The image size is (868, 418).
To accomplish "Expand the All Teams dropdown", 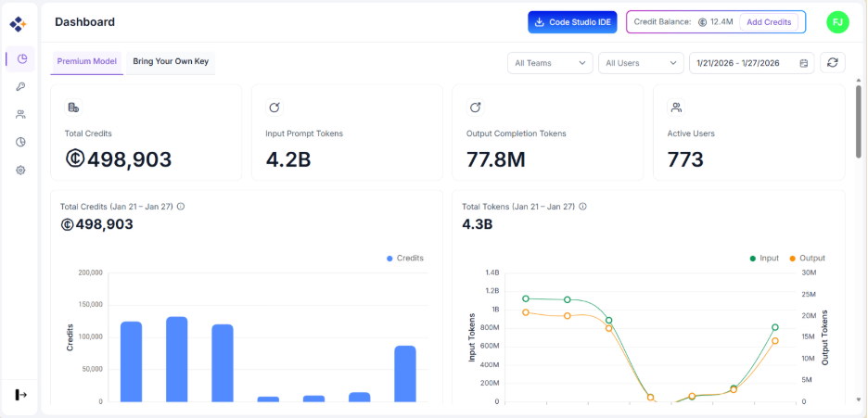I will [x=550, y=63].
